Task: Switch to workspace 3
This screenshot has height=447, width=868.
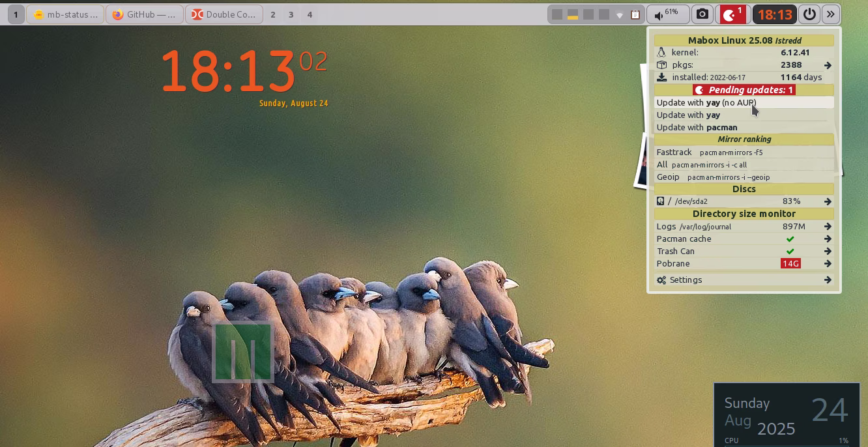Action: pyautogui.click(x=291, y=14)
